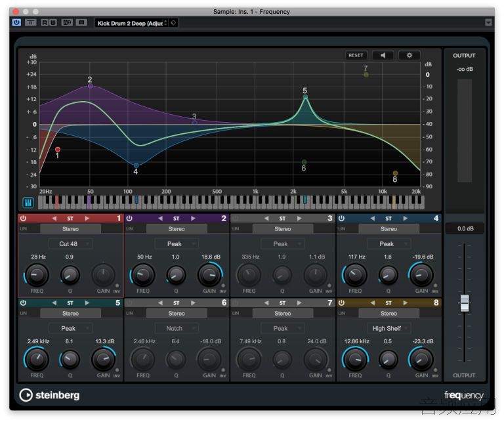
Task: Click band 5 Stereo channel tab
Action: coord(70,313)
